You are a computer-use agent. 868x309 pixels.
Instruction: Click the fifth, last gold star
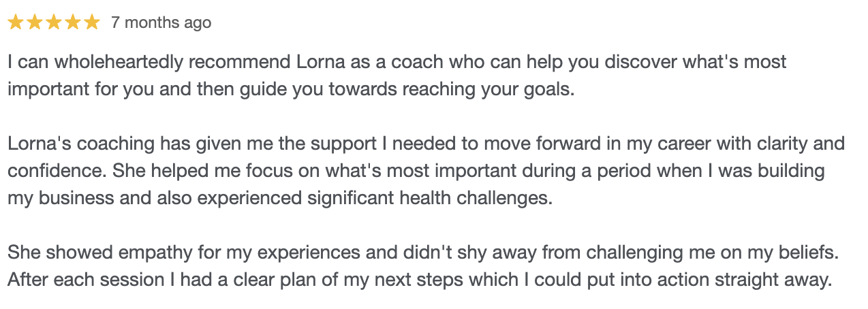(91, 23)
